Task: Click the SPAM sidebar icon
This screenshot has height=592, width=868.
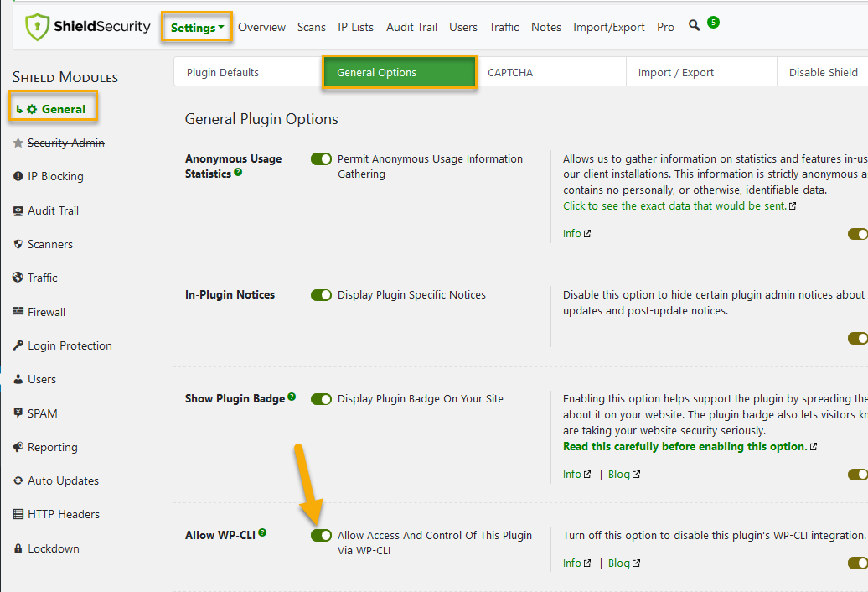Action: click(18, 413)
